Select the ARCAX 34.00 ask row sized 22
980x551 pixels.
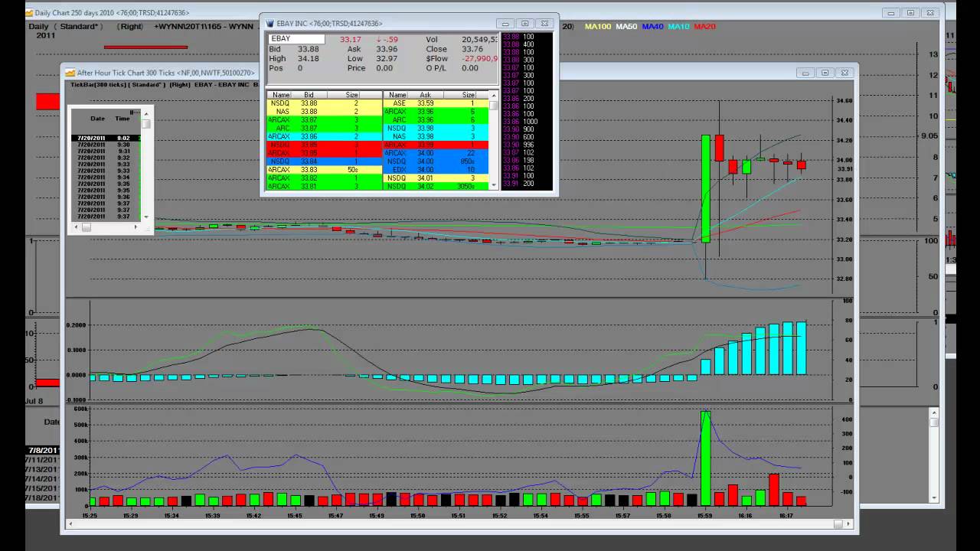pyautogui.click(x=436, y=153)
